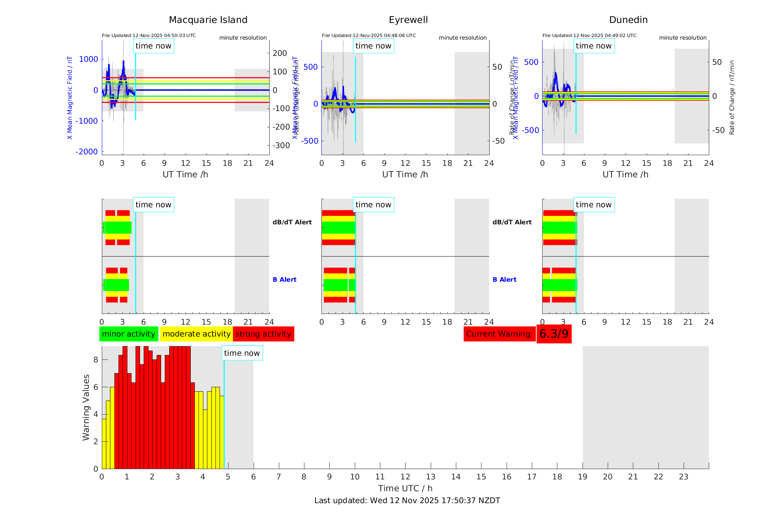The image size is (784, 532).
Task: Click the yellow moderate activity legend swatch
Action: [x=196, y=334]
